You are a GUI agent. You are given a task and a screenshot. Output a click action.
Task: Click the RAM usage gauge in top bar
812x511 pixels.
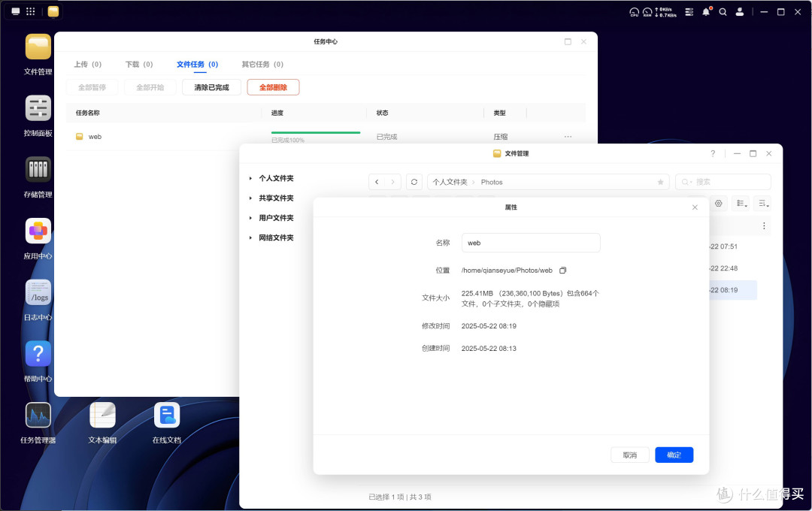coord(647,11)
